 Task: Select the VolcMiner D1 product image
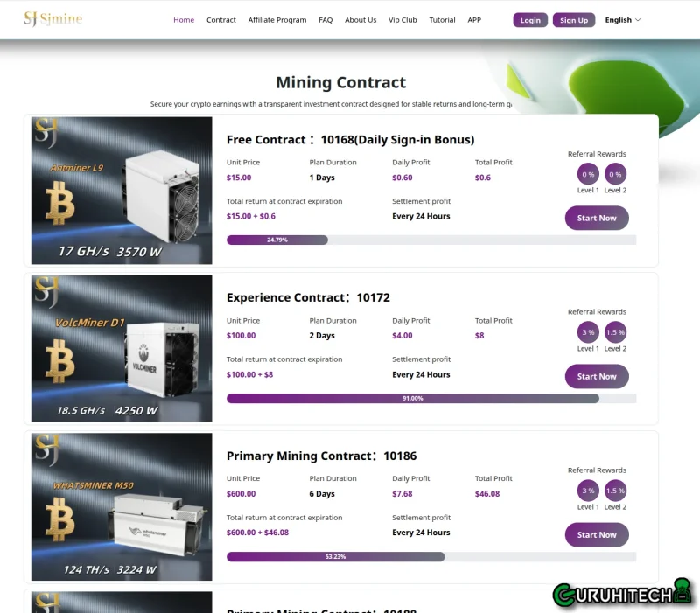122,348
